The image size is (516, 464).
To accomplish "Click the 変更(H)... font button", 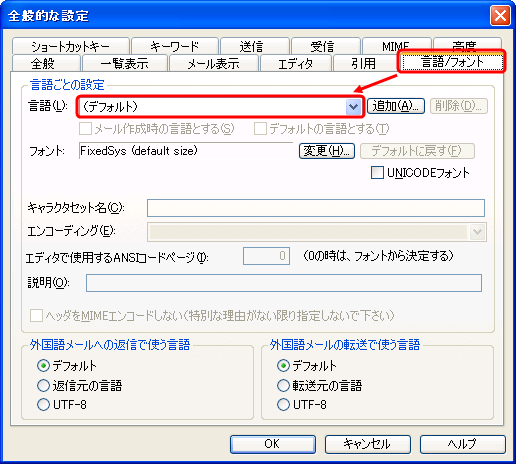I will click(327, 151).
